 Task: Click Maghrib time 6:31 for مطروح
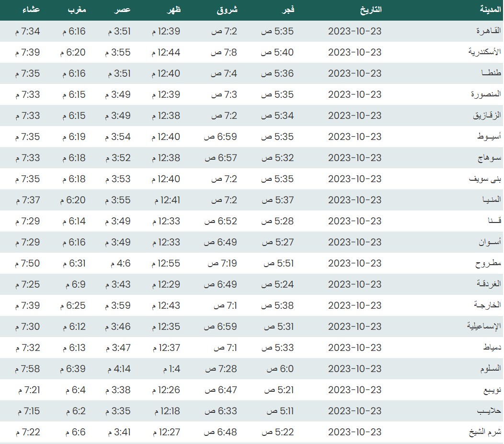pyautogui.click(x=74, y=263)
